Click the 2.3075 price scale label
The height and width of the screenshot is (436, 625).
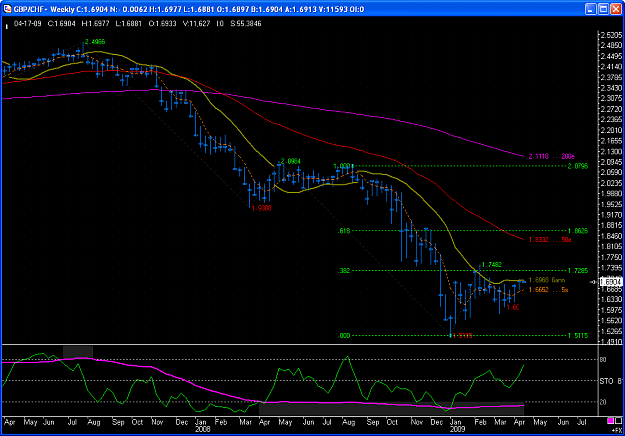coord(611,98)
